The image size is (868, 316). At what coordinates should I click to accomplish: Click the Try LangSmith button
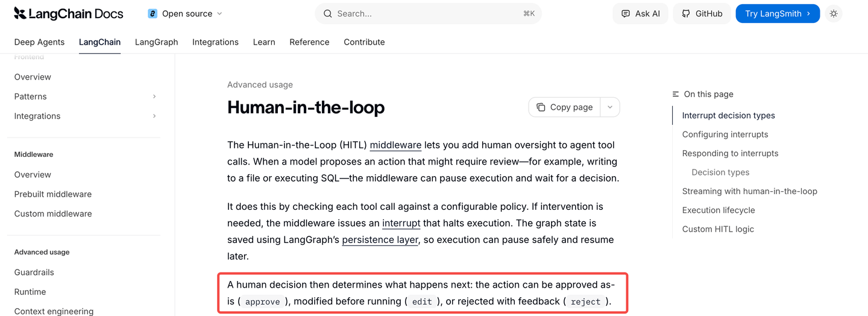coord(778,13)
